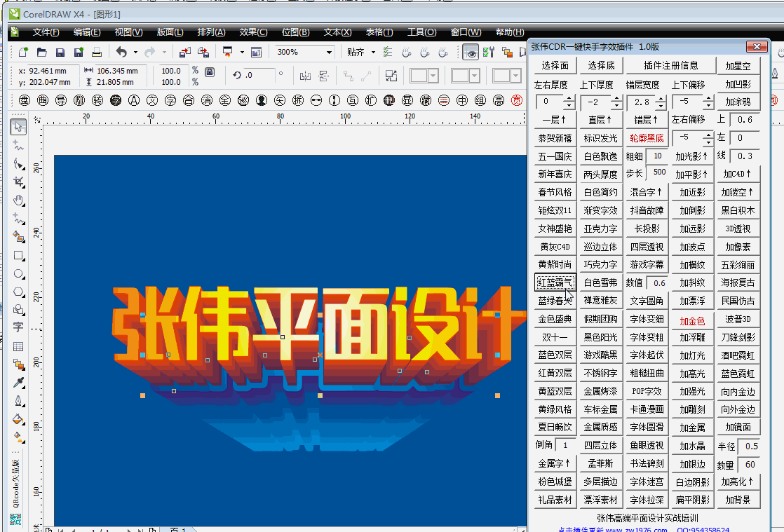Screen dimensions: 784x532
Task: Click the 加金色 button
Action: tap(693, 321)
